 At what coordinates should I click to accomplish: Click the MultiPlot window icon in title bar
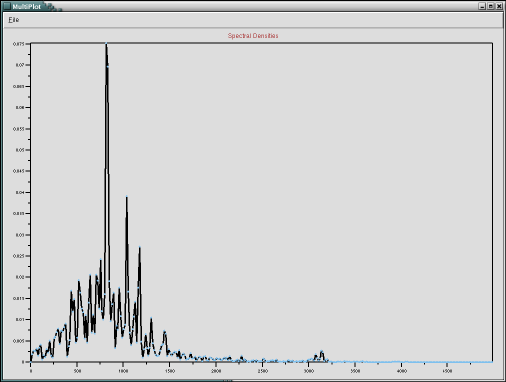click(7, 6)
